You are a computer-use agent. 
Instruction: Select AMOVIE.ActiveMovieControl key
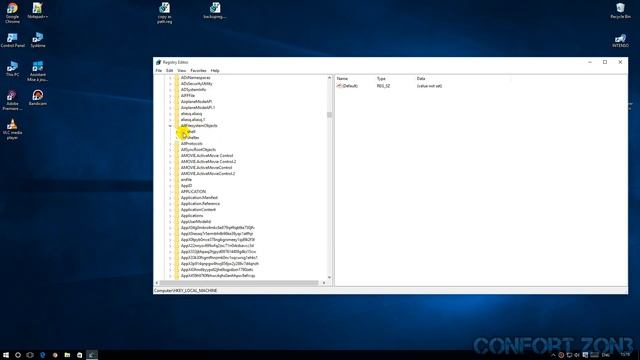coord(207,168)
